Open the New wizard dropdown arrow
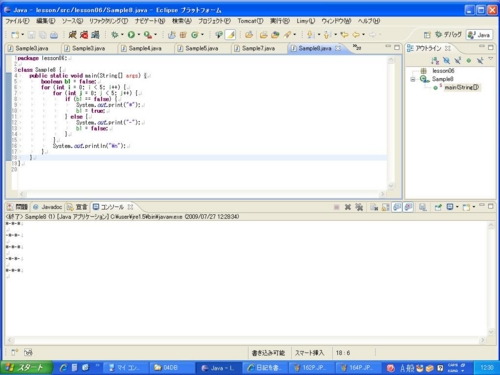The image size is (500, 375). coord(23,35)
